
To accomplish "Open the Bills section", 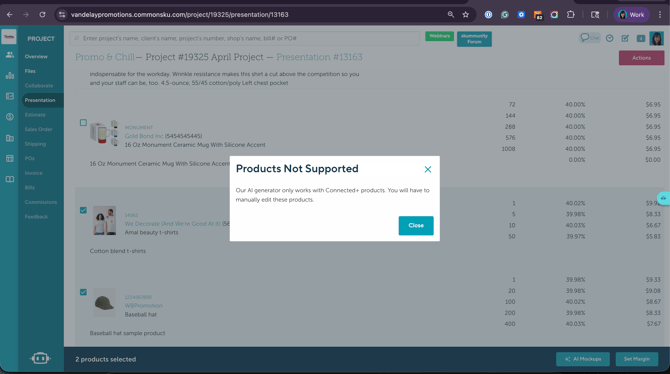I will point(29,188).
